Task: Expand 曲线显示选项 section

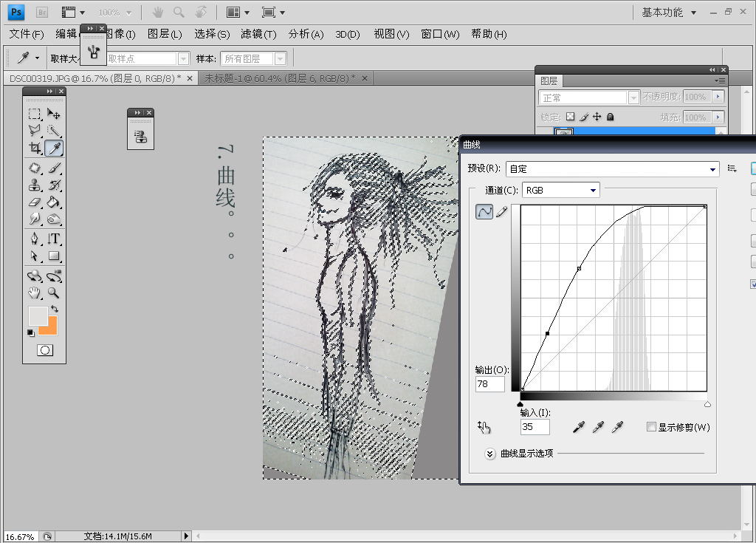Action: [490, 454]
